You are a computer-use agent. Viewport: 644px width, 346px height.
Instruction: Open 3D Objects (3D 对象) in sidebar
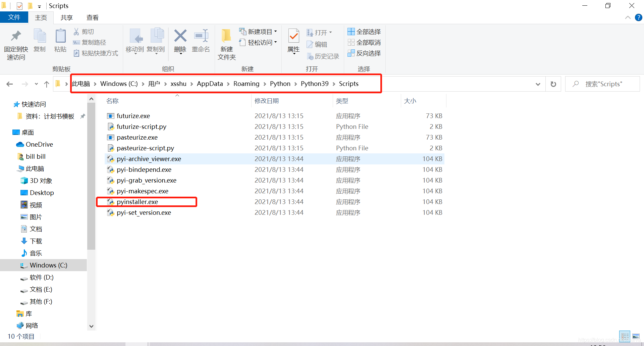[x=41, y=181]
